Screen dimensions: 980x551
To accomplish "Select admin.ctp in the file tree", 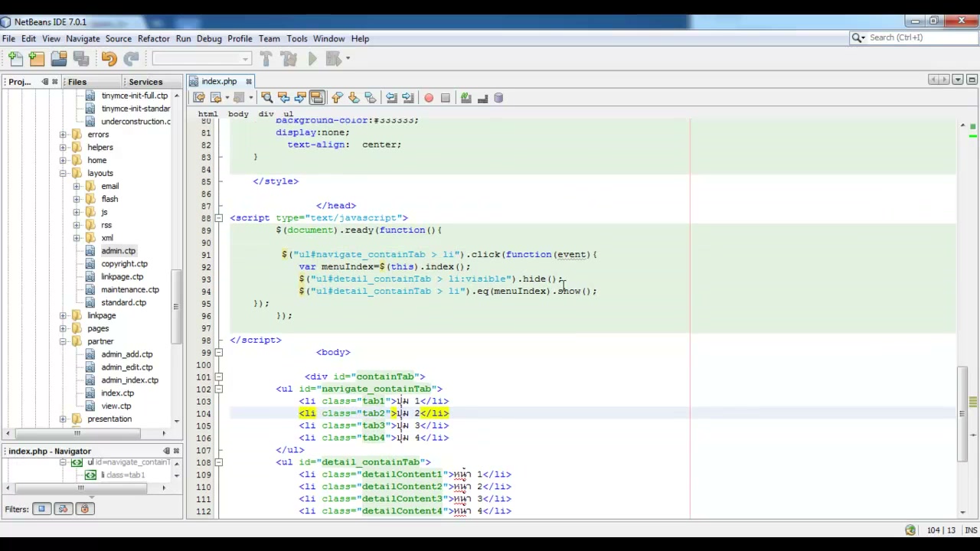I will coord(118,251).
